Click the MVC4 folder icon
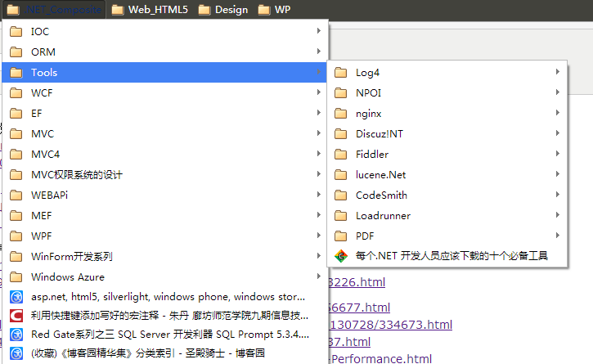The height and width of the screenshot is (364, 593). (x=16, y=154)
